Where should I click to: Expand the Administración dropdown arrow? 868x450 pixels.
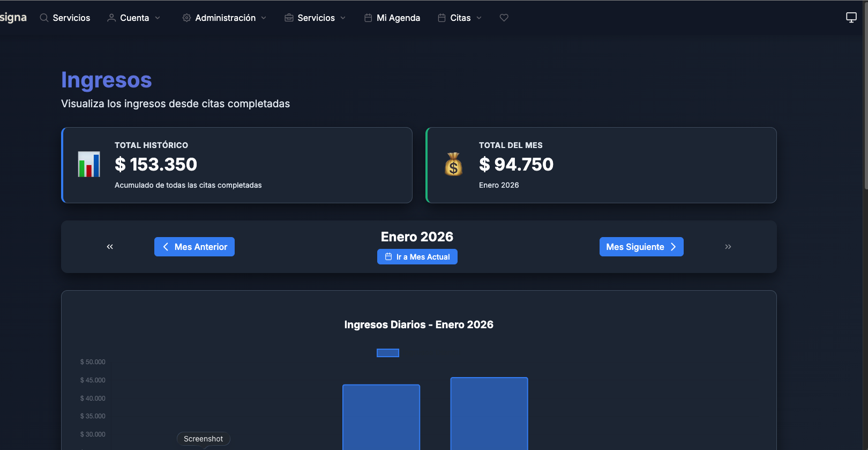pyautogui.click(x=264, y=18)
